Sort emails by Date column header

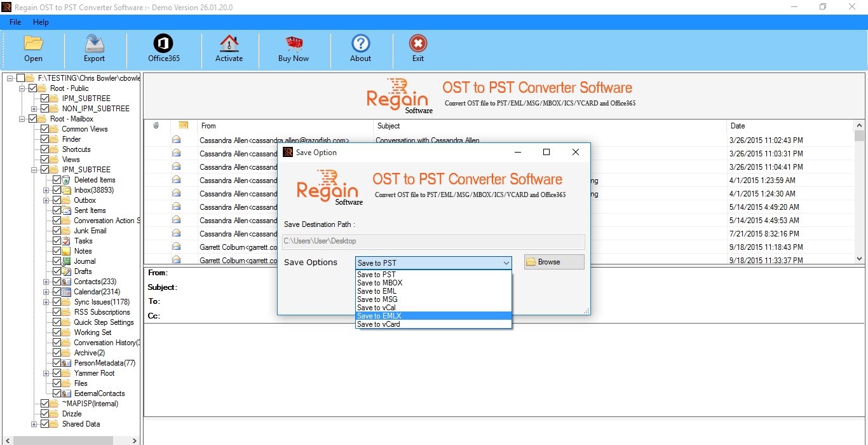(x=790, y=126)
